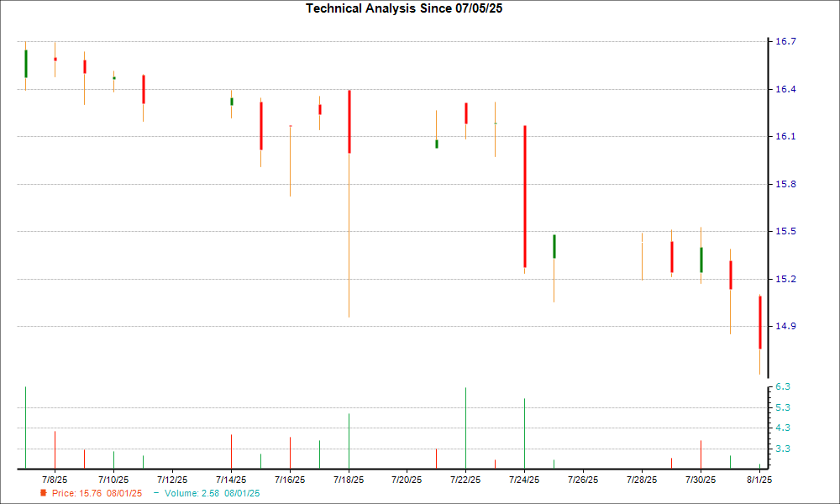Viewport: 840px width, 504px height.
Task: Click the 15.2 price axis value
Action: coord(786,279)
